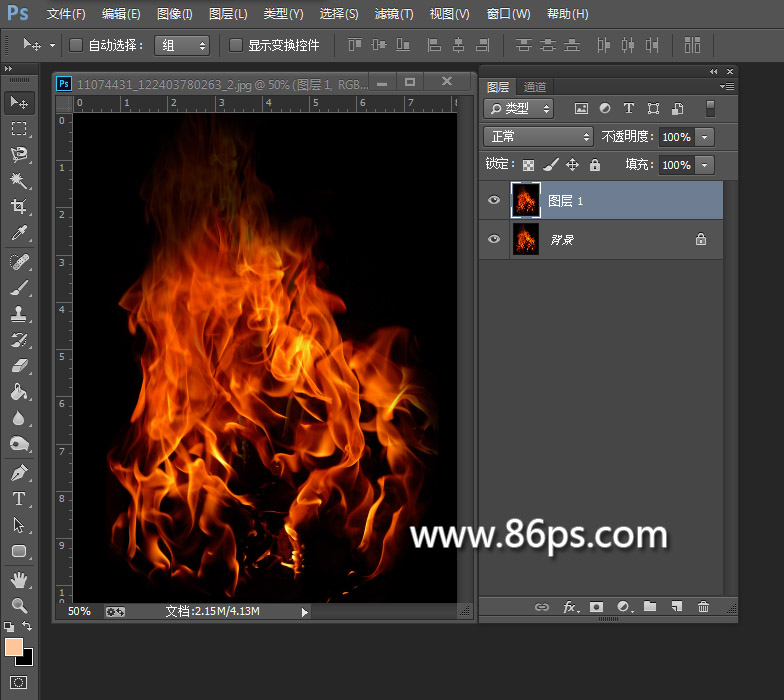Collapse the layers panel to icons
784x700 pixels.
(714, 72)
